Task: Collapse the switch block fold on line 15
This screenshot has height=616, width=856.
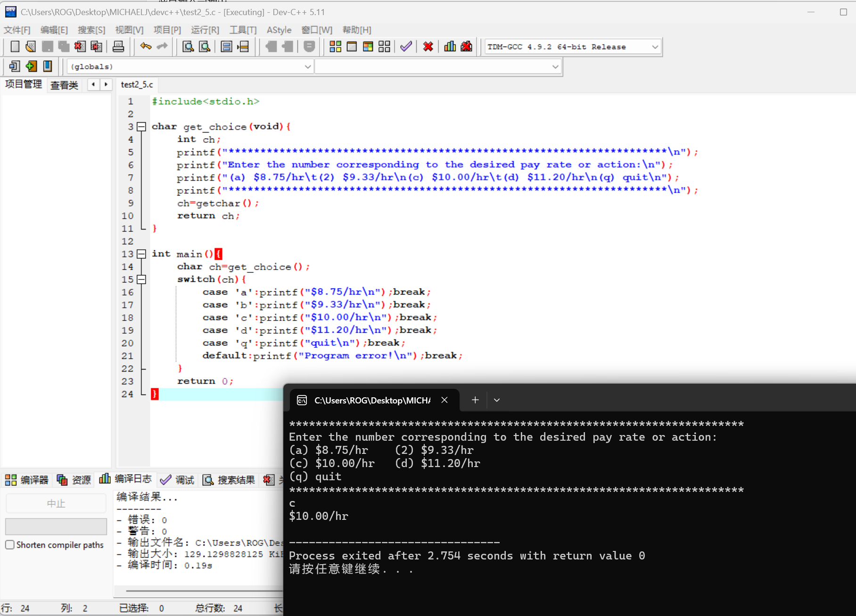Action: (141, 279)
